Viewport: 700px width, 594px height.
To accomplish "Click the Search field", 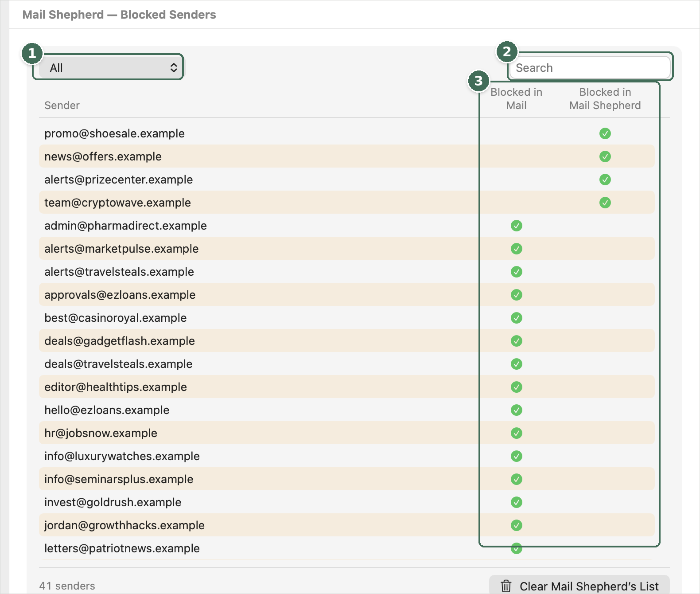I will [x=590, y=68].
